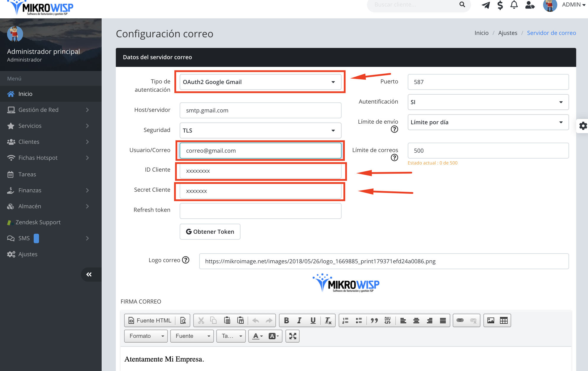Expand Fichas Hotspot menu
Screen dimensions: 588x371
click(x=51, y=158)
